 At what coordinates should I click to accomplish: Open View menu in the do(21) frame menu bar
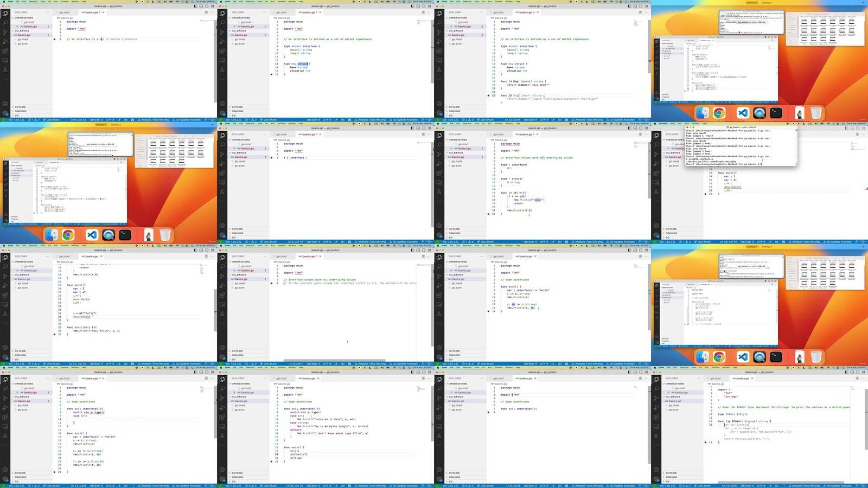(x=260, y=367)
